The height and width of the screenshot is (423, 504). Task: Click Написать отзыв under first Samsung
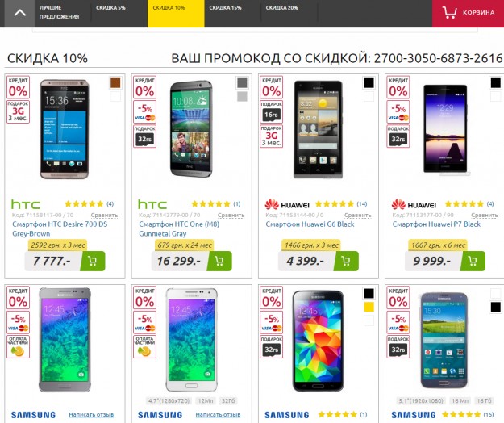(x=91, y=415)
